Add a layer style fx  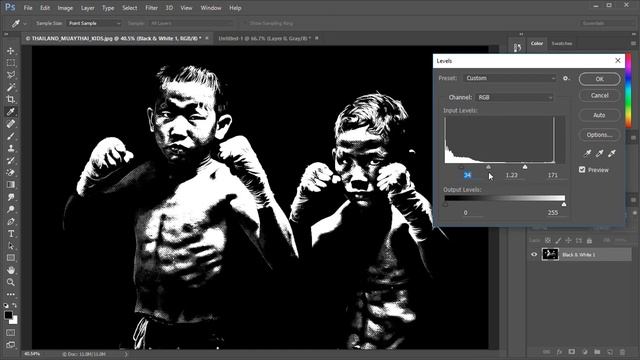point(559,351)
